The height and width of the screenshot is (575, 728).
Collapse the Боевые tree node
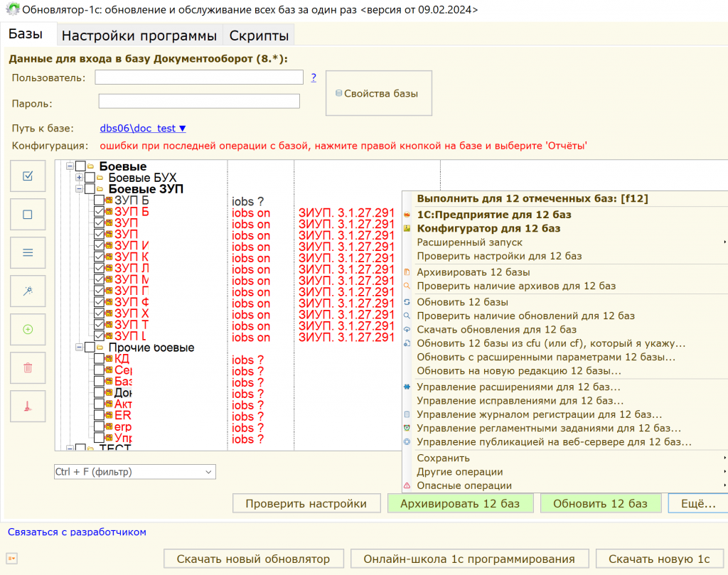(x=70, y=166)
